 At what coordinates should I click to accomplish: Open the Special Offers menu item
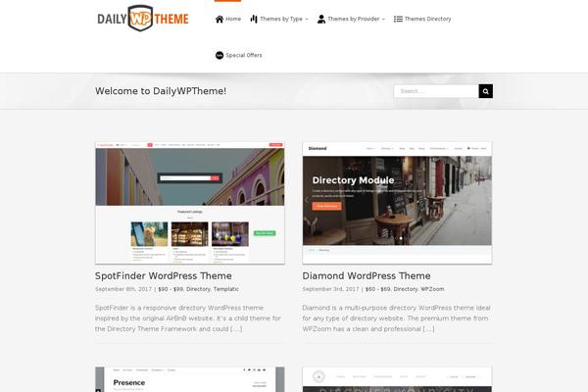(238, 55)
